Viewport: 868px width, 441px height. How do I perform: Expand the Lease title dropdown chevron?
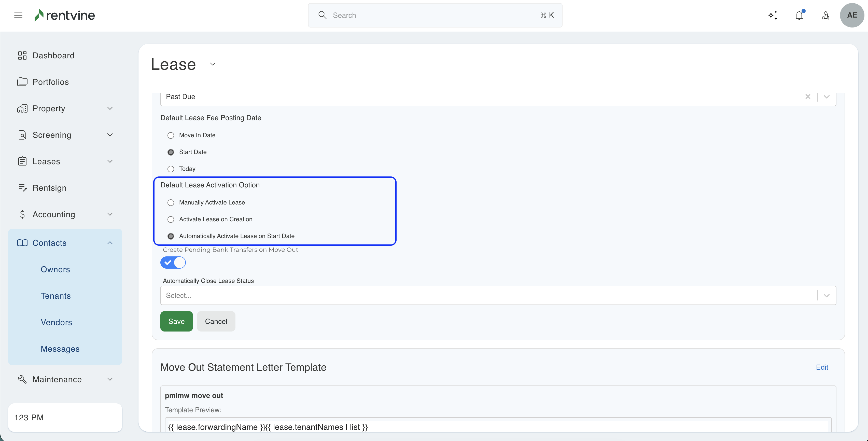tap(213, 64)
